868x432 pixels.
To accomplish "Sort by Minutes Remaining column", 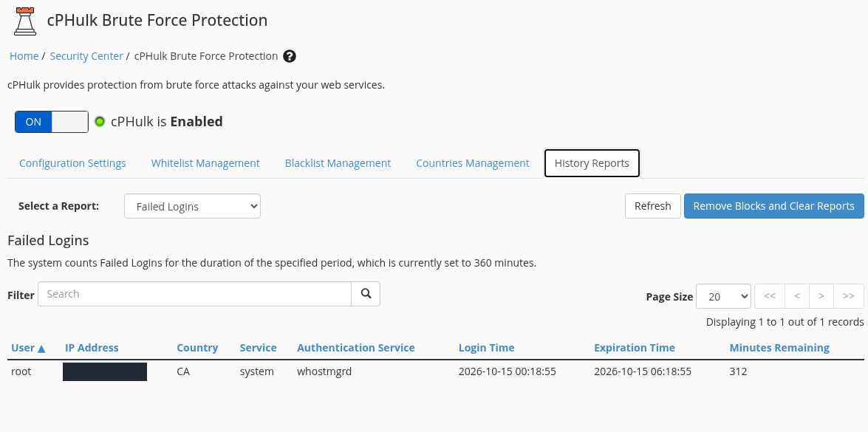I will coord(779,348).
